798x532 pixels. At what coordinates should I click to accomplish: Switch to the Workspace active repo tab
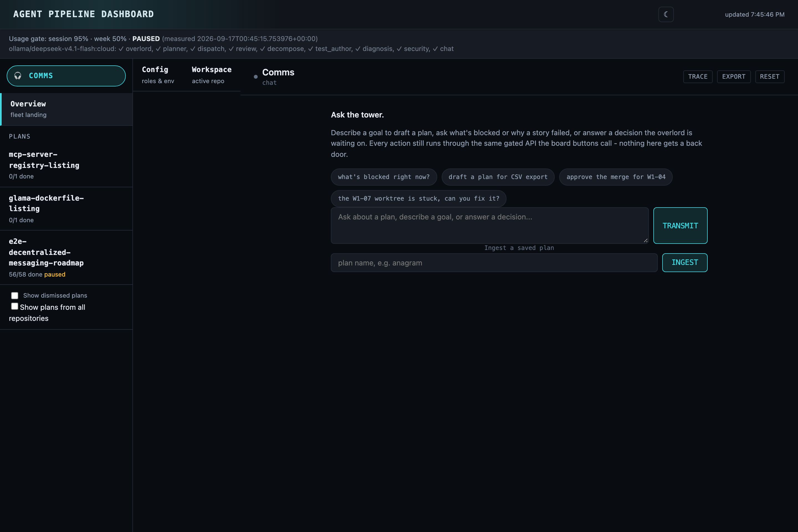click(x=211, y=75)
